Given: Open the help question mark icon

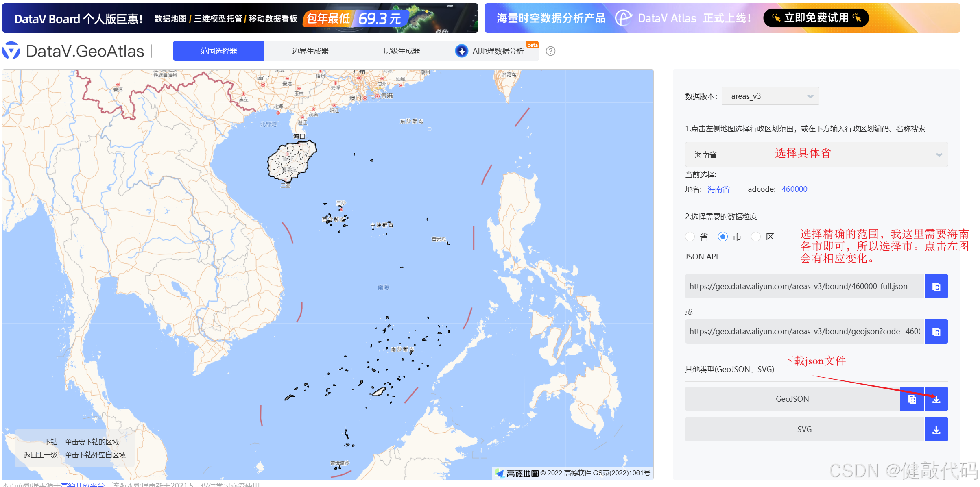Looking at the screenshot, I should [550, 51].
